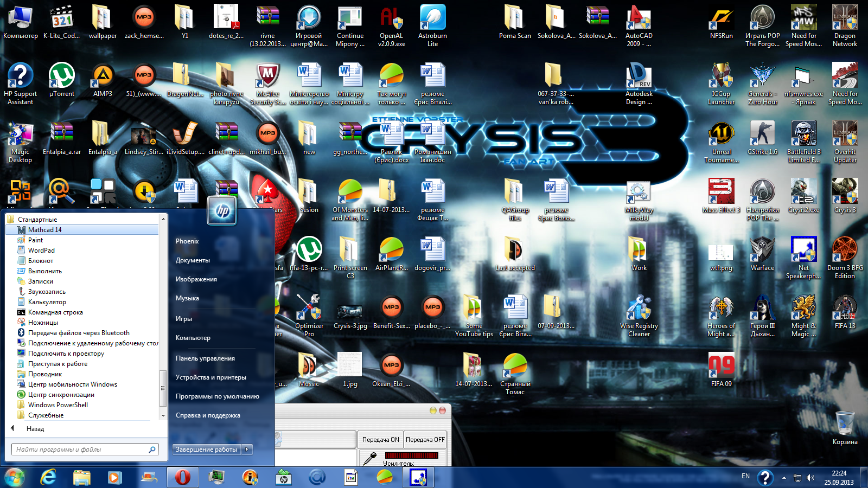Click Передача OFF button
The height and width of the screenshot is (488, 868).
point(425,440)
